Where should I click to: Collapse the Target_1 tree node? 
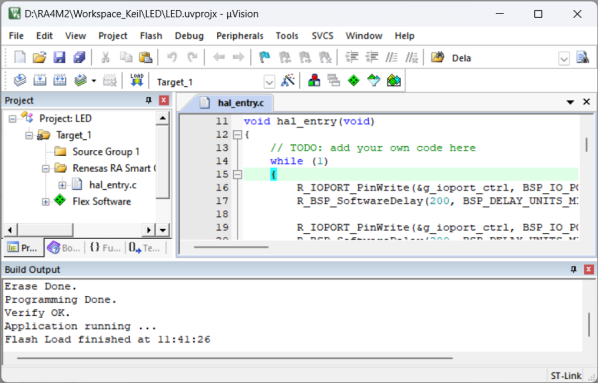tap(29, 135)
